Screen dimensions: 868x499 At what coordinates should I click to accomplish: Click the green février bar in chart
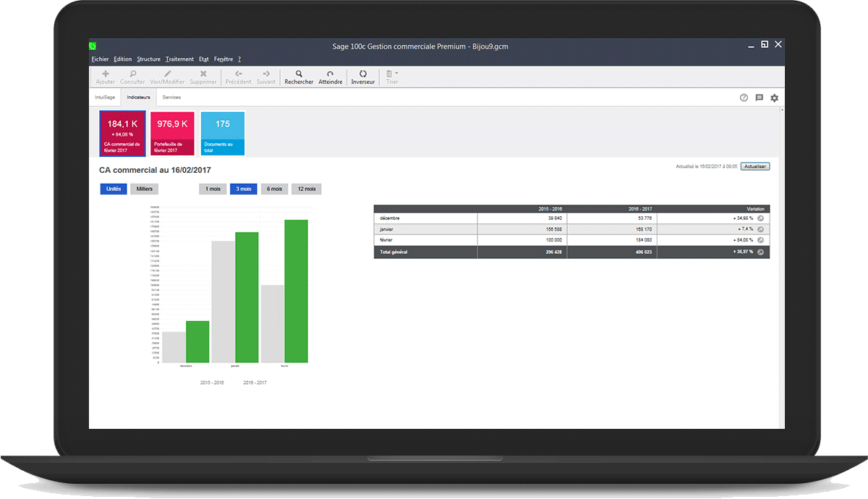click(296, 291)
